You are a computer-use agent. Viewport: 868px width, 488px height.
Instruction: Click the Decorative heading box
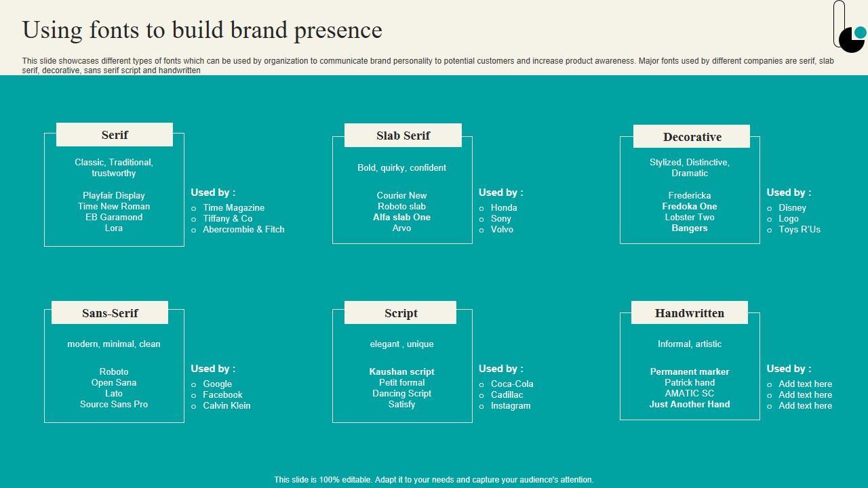692,137
